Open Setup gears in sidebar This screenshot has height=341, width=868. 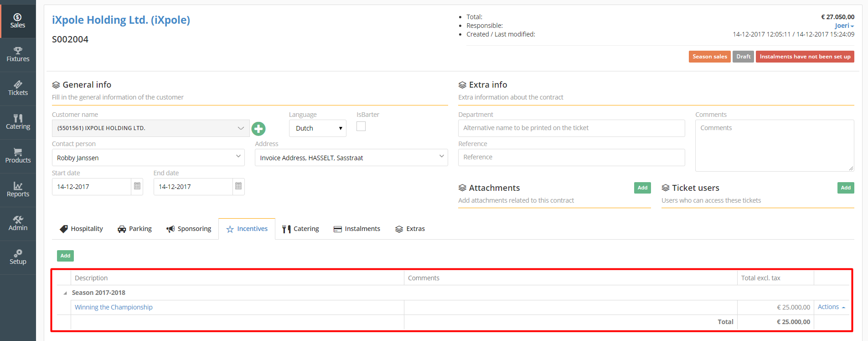coord(18,257)
